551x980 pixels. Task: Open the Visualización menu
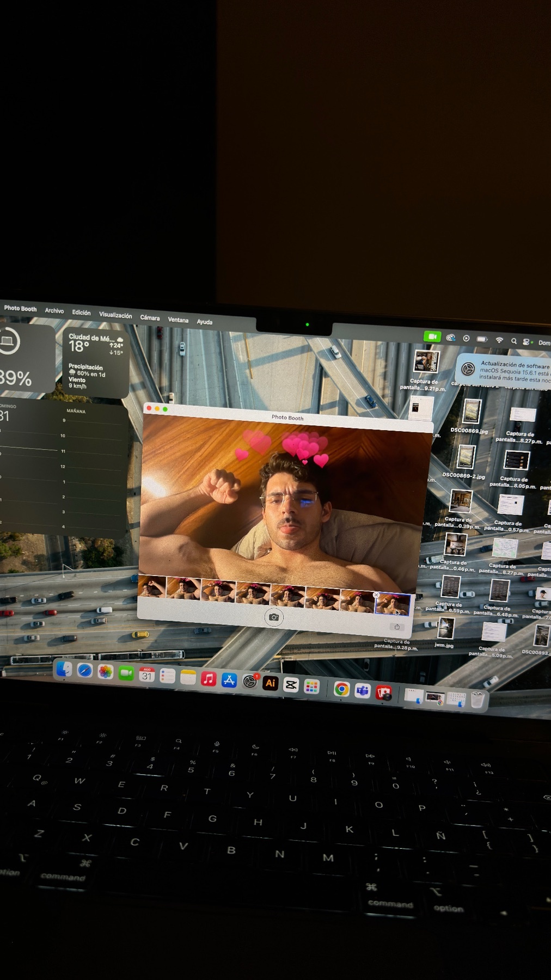tap(115, 315)
